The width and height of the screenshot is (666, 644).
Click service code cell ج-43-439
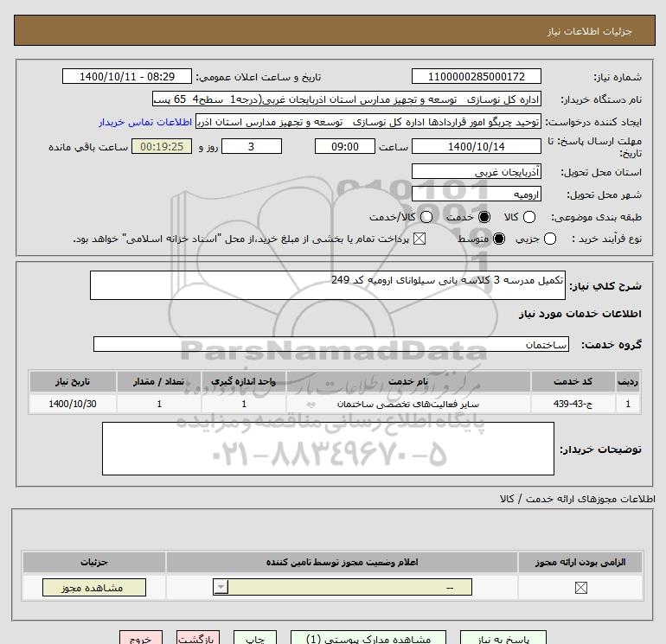pyautogui.click(x=573, y=404)
